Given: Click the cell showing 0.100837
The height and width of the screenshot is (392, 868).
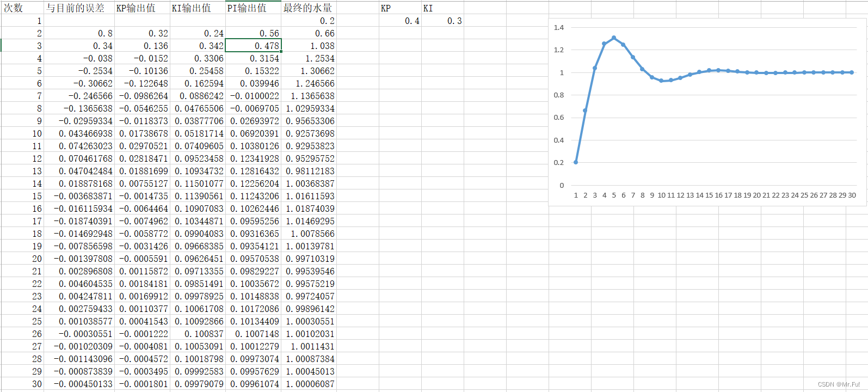Looking at the screenshot, I should (198, 334).
